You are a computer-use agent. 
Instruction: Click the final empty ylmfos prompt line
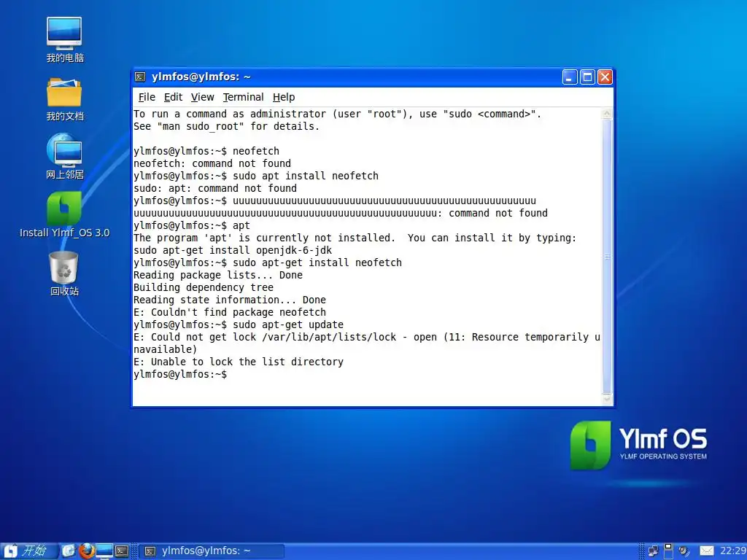[x=180, y=374]
